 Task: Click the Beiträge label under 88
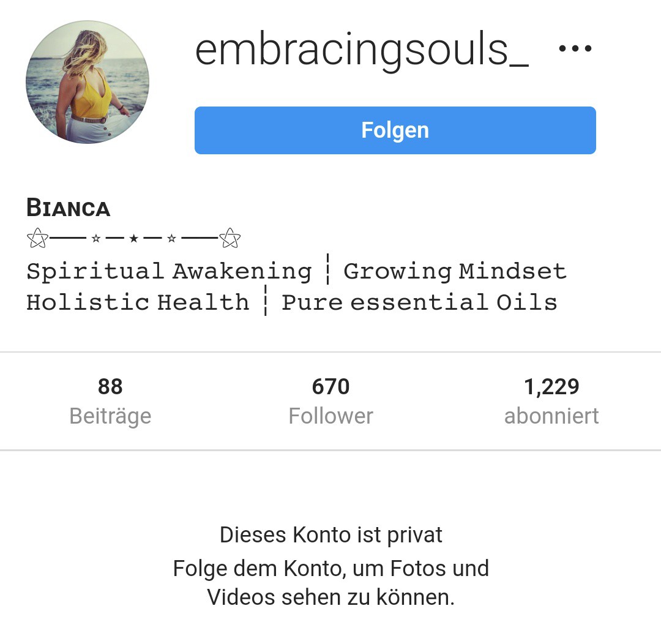(x=110, y=416)
